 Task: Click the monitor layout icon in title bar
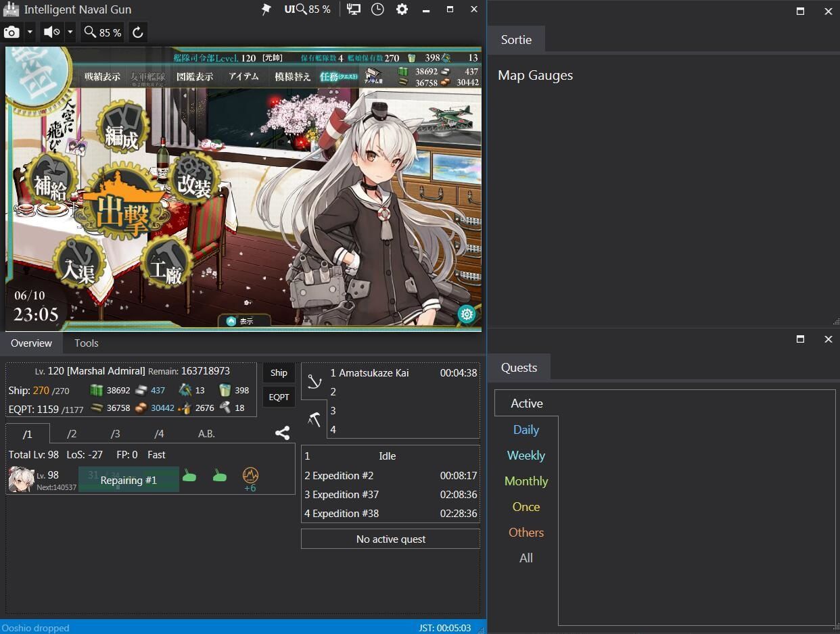pyautogui.click(x=353, y=9)
